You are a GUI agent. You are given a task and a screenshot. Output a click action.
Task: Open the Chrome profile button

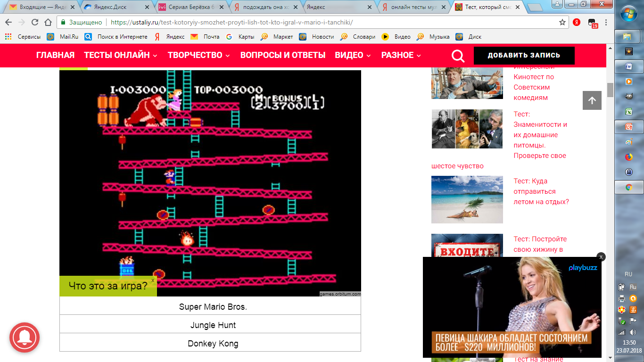pyautogui.click(x=557, y=4)
